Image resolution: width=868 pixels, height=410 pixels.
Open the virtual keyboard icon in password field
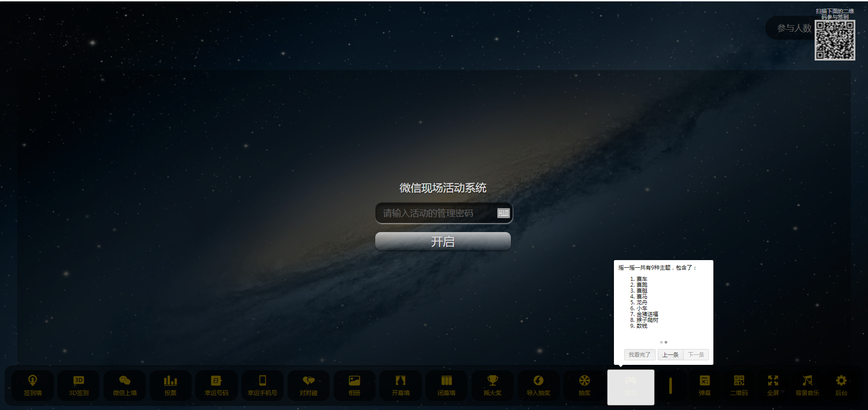coord(503,213)
